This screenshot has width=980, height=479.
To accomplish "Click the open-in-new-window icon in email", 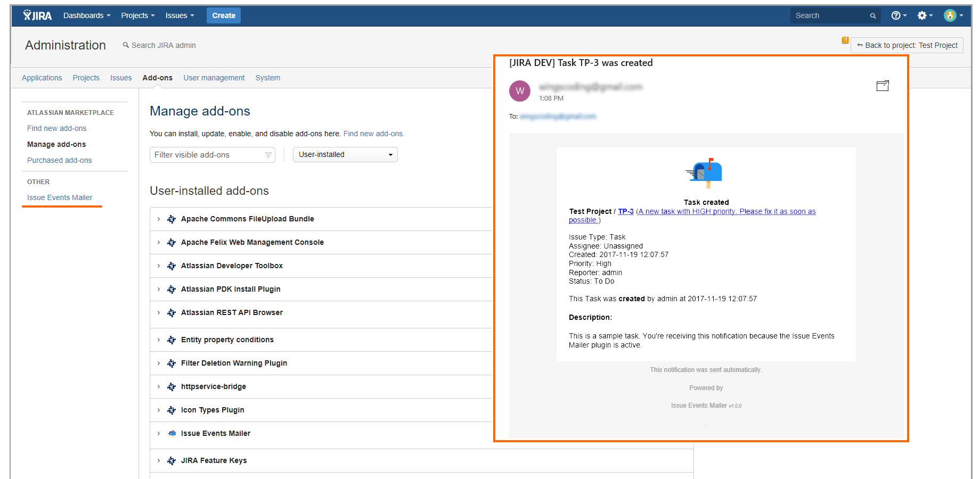I will pos(883,86).
